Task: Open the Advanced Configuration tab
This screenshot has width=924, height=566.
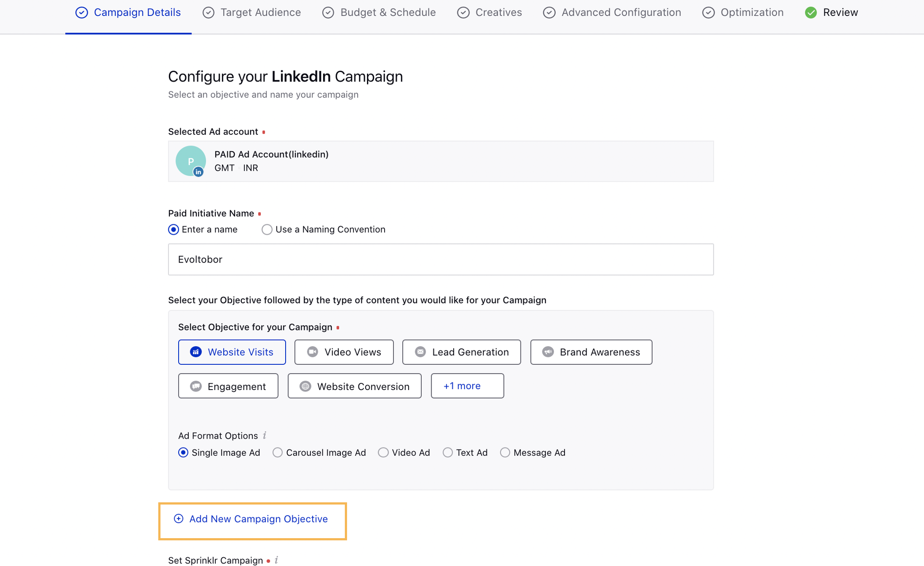Action: pos(612,12)
